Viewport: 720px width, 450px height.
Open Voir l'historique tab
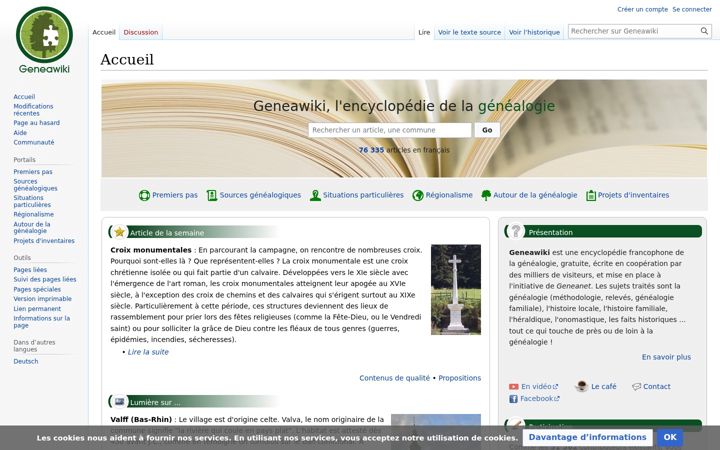534,32
